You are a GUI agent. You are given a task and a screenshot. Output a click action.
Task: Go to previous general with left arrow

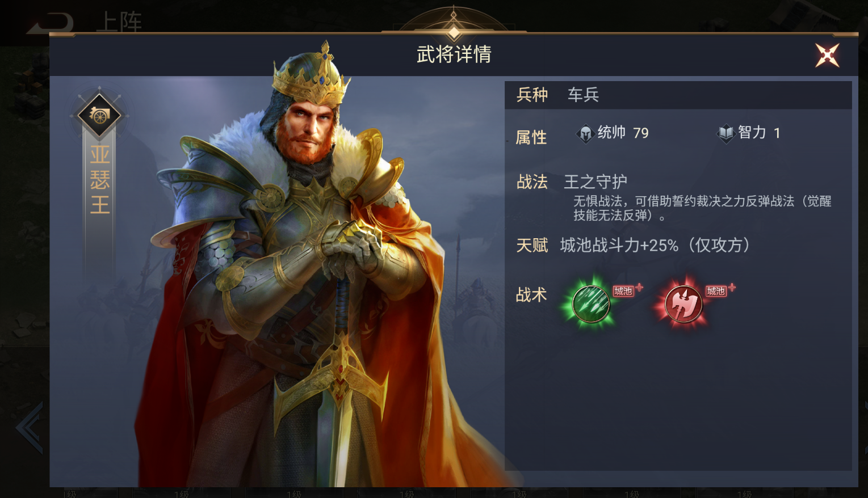tap(30, 427)
